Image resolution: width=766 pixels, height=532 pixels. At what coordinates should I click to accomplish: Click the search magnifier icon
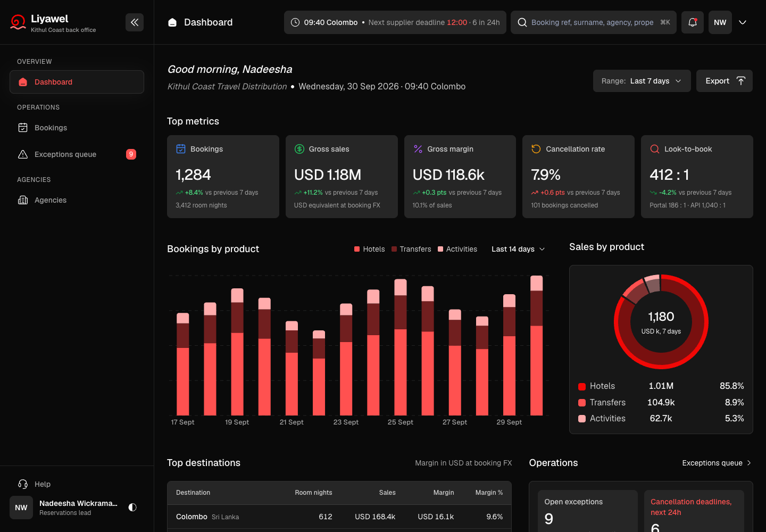coord(522,22)
